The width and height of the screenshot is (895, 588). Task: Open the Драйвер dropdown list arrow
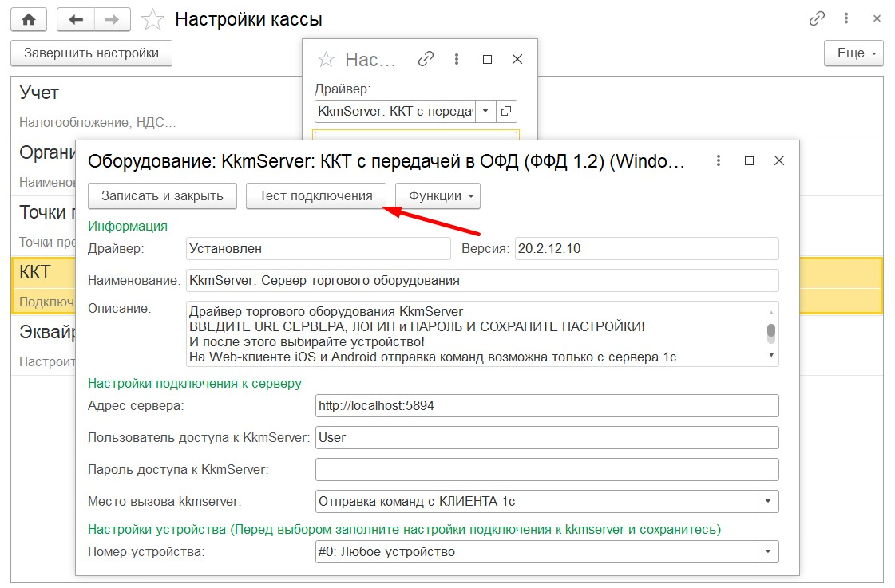point(485,111)
